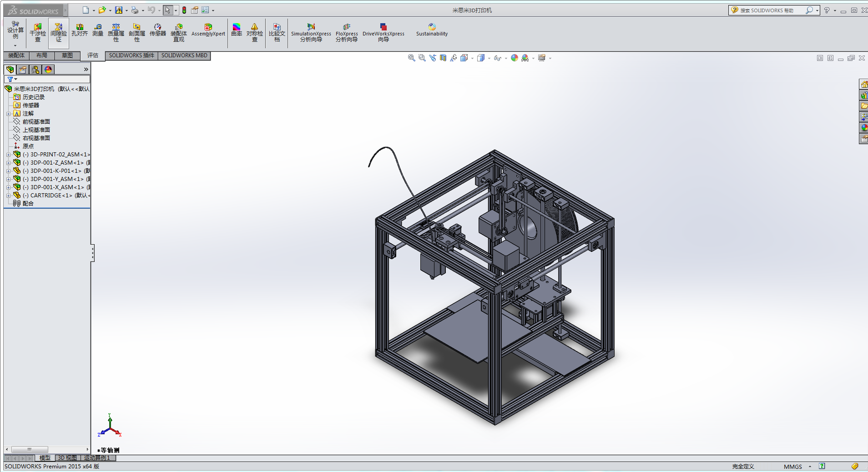Expand the 注解 annotations folder

[x=8, y=114]
